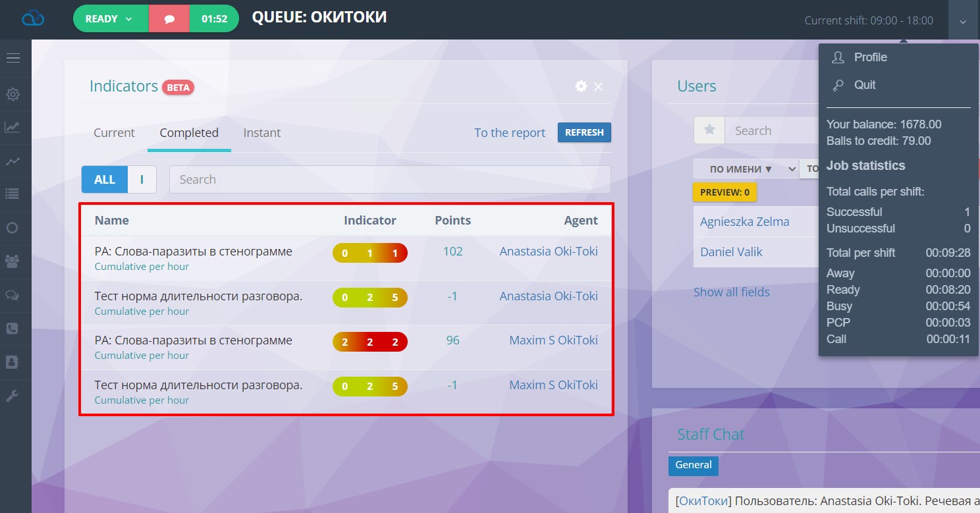
Task: Follow the To the report link
Action: pyautogui.click(x=510, y=132)
